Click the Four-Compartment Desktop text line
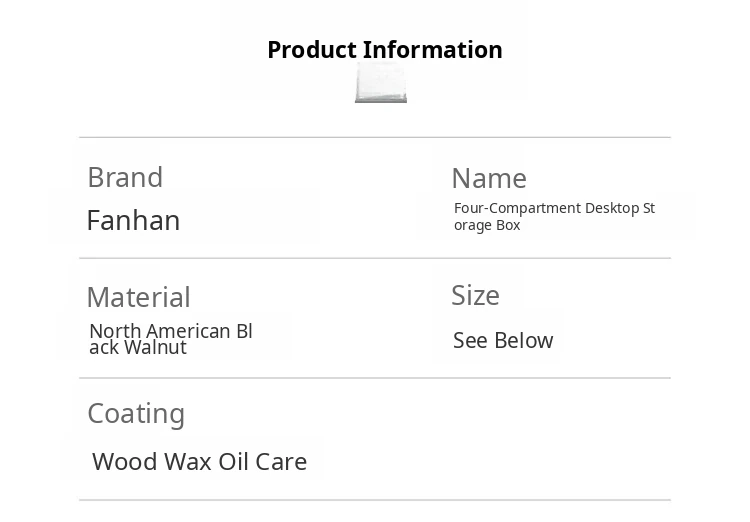This screenshot has width=750, height=522. (554, 208)
